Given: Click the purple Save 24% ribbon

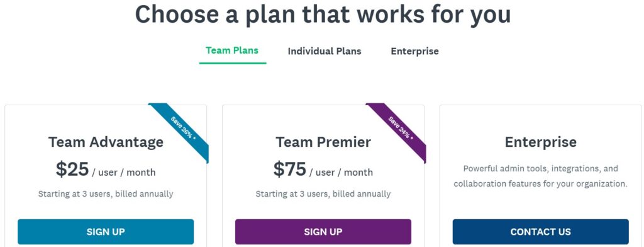Looking at the screenshot, I should click(x=401, y=129).
